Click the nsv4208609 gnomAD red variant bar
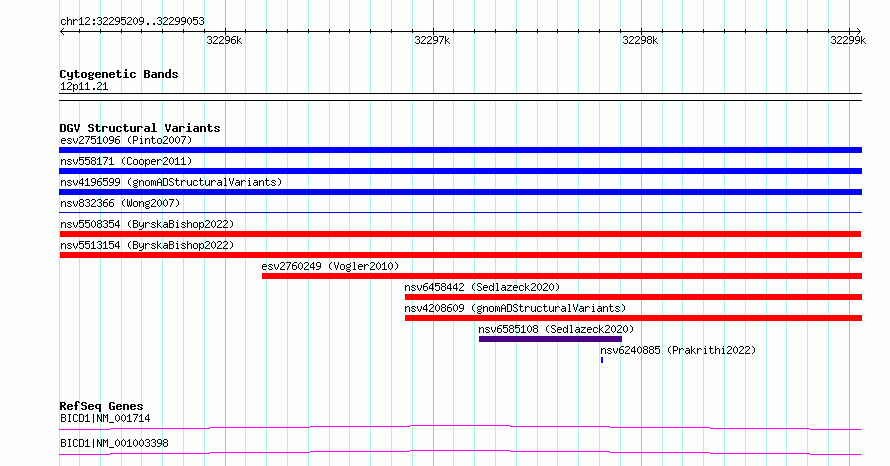 (x=633, y=318)
